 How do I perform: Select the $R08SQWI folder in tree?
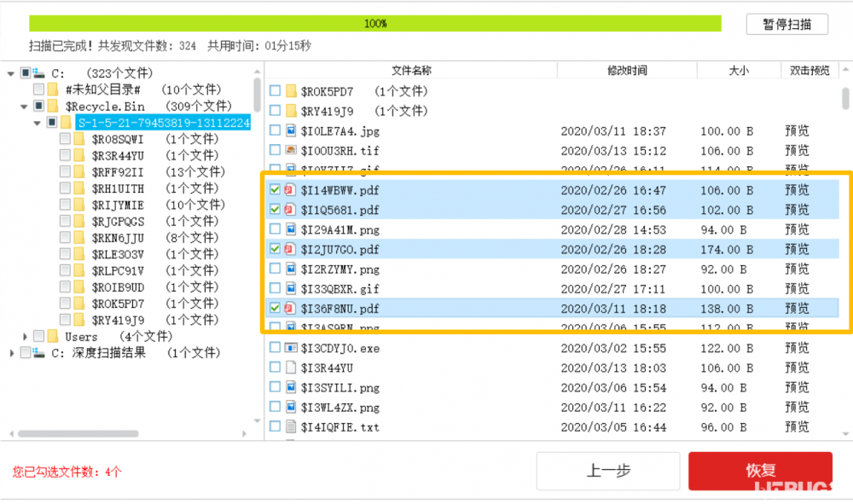[118, 139]
